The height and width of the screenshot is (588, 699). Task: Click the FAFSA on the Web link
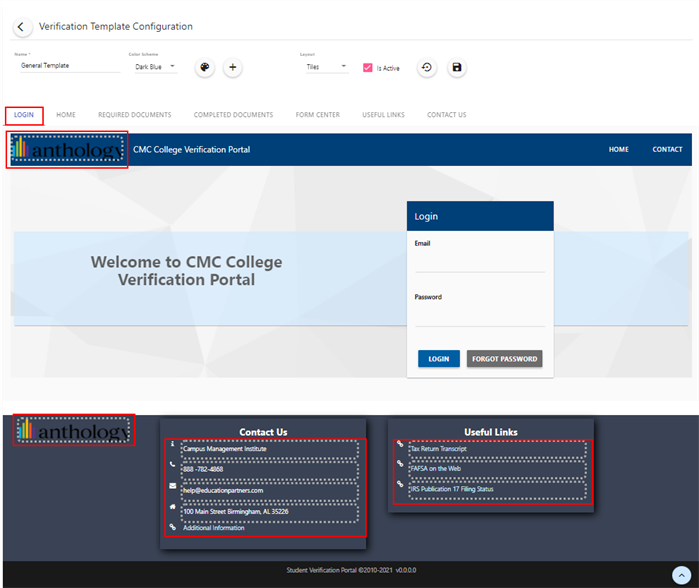[435, 468]
